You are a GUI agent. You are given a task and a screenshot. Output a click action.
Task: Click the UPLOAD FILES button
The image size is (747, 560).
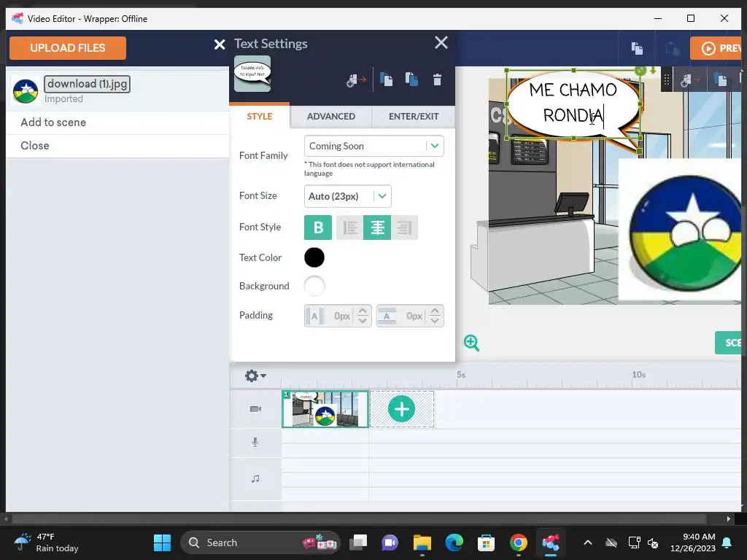pos(68,48)
